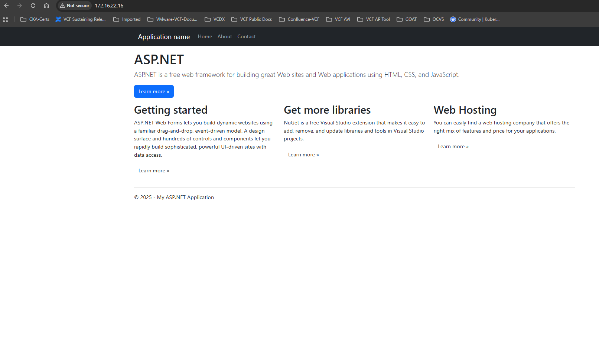Open the Confluence-VCF bookmark folder
The width and height of the screenshot is (599, 364).
tap(299, 19)
